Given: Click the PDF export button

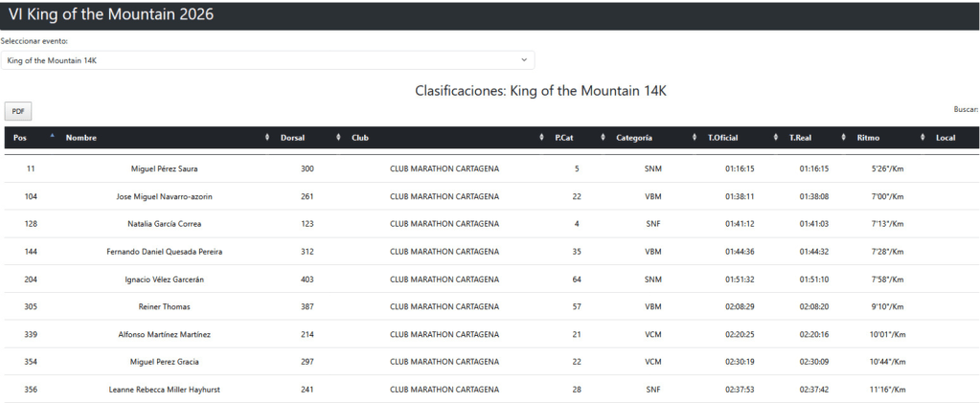Looking at the screenshot, I should [18, 111].
